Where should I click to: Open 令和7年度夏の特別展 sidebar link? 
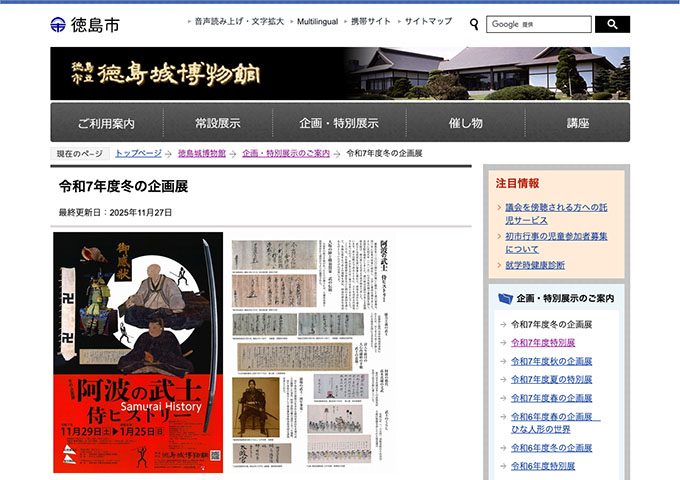click(551, 379)
